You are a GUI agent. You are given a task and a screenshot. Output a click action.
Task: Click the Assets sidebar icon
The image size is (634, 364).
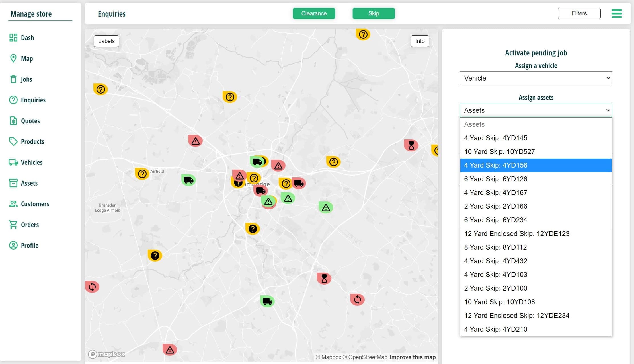pyautogui.click(x=13, y=183)
